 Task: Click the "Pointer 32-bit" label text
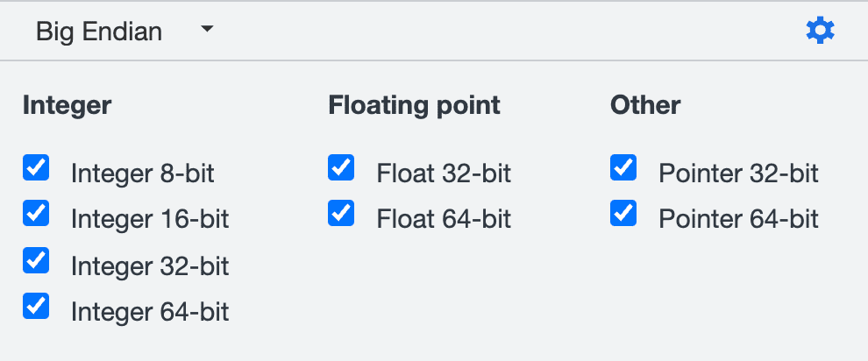coord(738,173)
